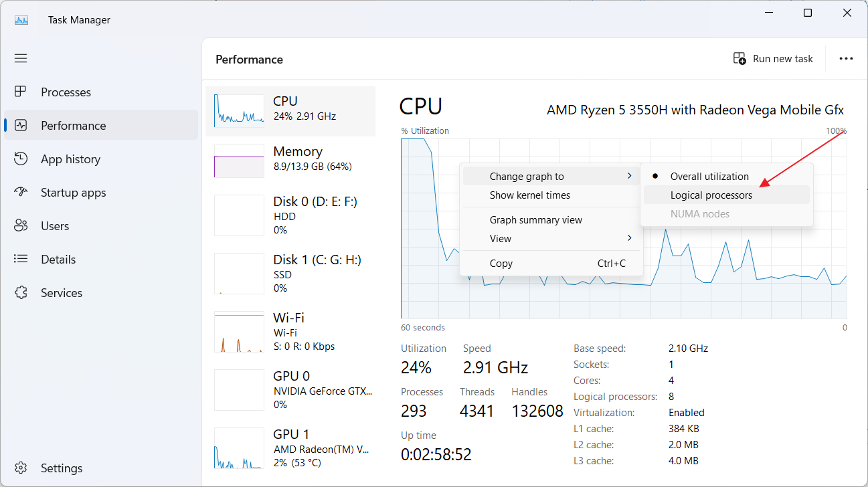Open Task Manager Settings
The image size is (868, 487).
[x=62, y=468]
